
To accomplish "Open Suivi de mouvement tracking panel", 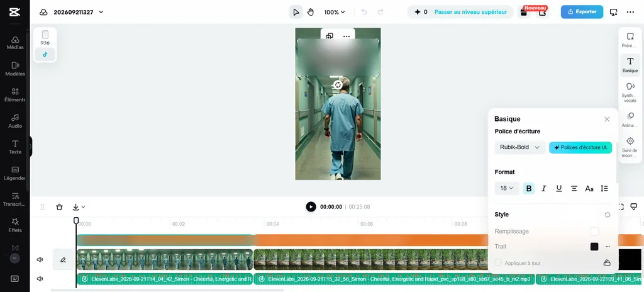I will (x=630, y=147).
